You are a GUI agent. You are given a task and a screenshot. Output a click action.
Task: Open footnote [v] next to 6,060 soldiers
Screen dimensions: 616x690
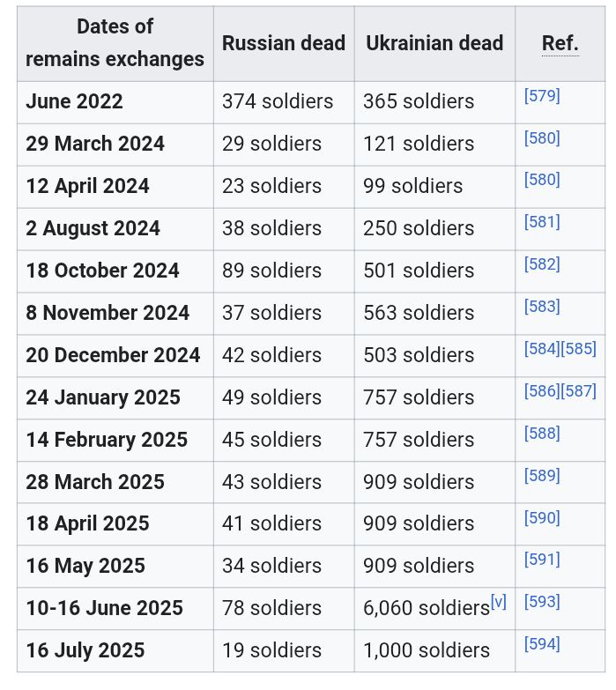tap(499, 601)
